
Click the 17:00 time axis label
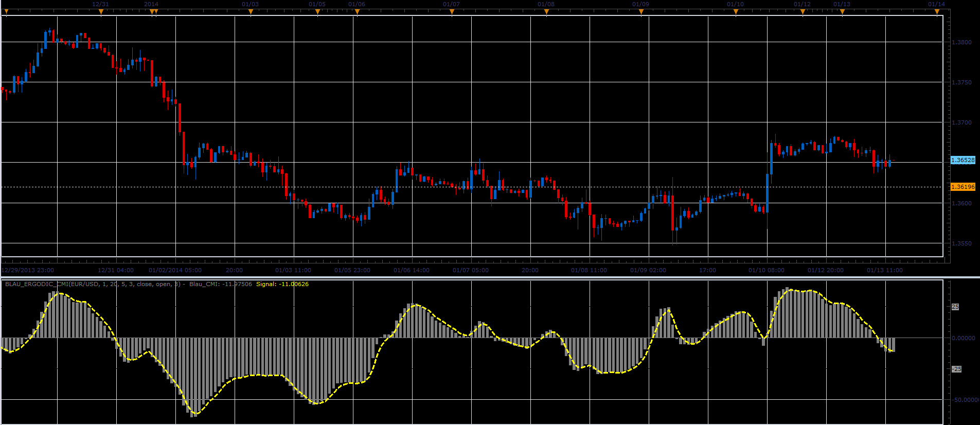[x=707, y=270]
